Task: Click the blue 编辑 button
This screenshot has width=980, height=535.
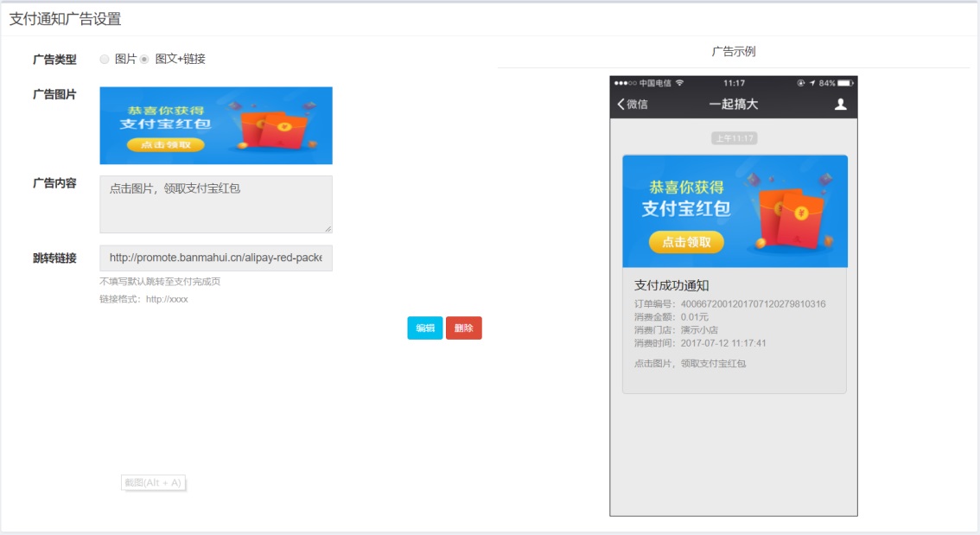Action: pos(425,328)
